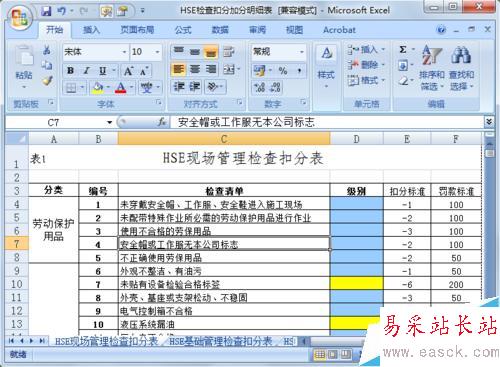Open the font color dropdown arrow
Viewport: 500px width, 367px height.
click(131, 88)
